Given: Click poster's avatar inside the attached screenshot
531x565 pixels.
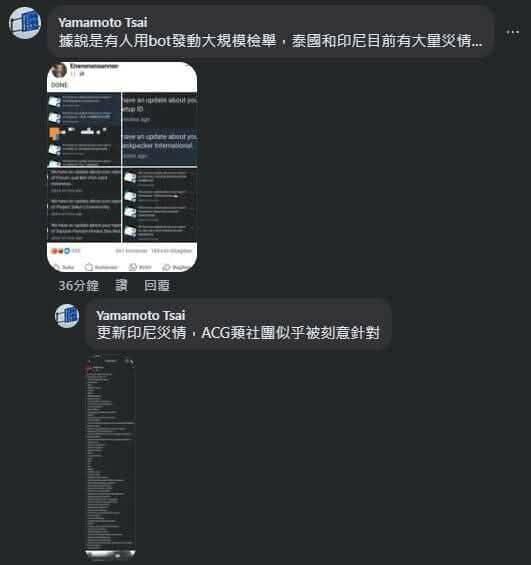Looking at the screenshot, I should (x=59, y=70).
